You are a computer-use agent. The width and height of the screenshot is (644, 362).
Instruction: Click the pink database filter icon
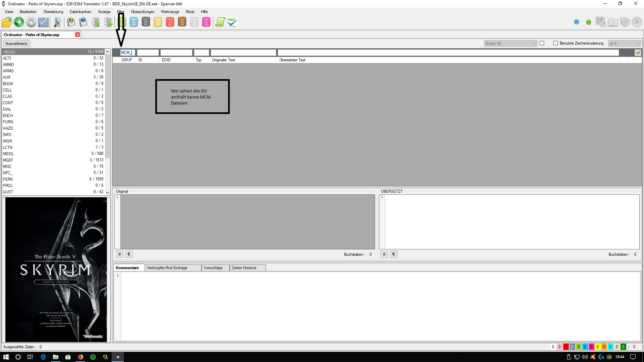(x=206, y=22)
